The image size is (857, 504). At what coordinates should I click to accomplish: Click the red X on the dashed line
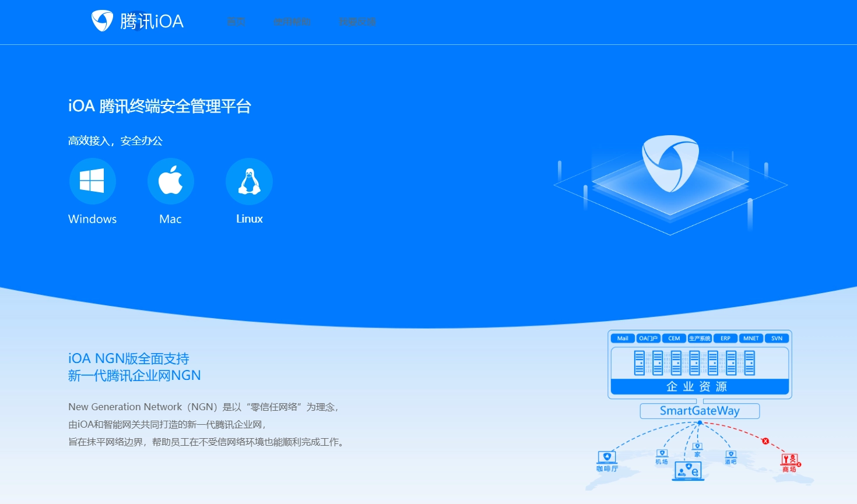tap(765, 441)
